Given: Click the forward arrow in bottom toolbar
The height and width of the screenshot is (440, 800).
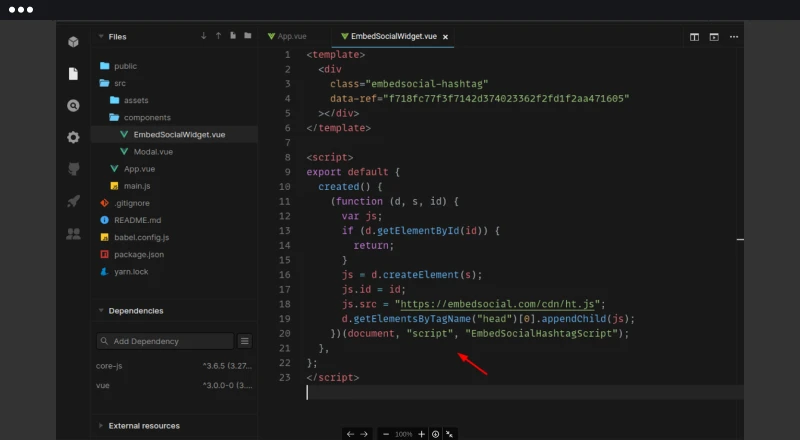Looking at the screenshot, I should click(364, 434).
